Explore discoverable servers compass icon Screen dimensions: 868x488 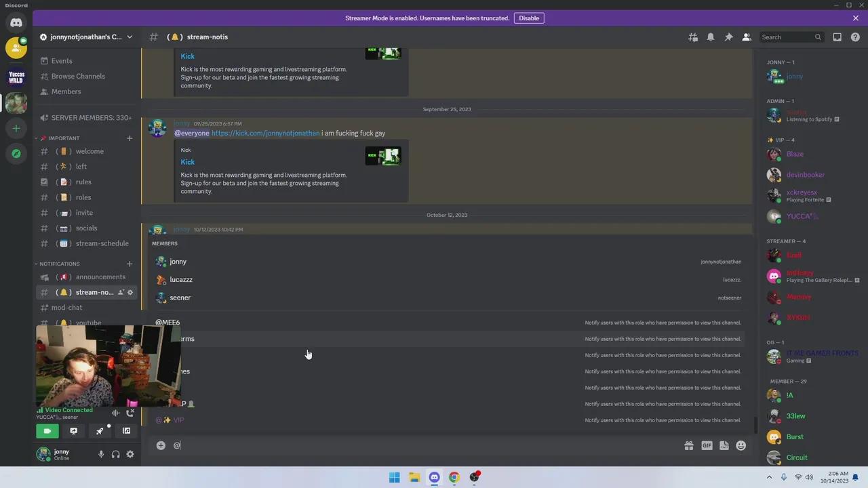(x=16, y=154)
